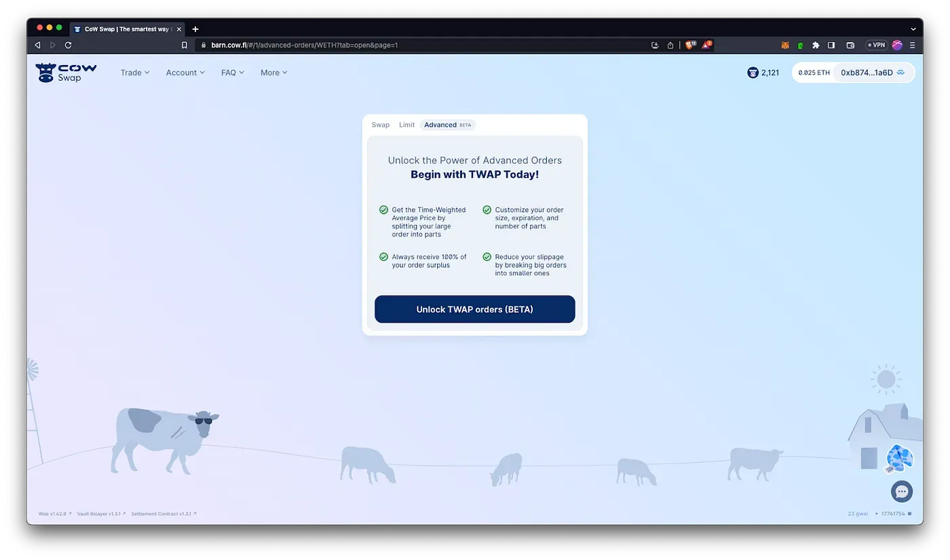Click green checkmark beside 'Get the Time-Weighted'
The height and width of the screenshot is (560, 950).
pos(384,210)
